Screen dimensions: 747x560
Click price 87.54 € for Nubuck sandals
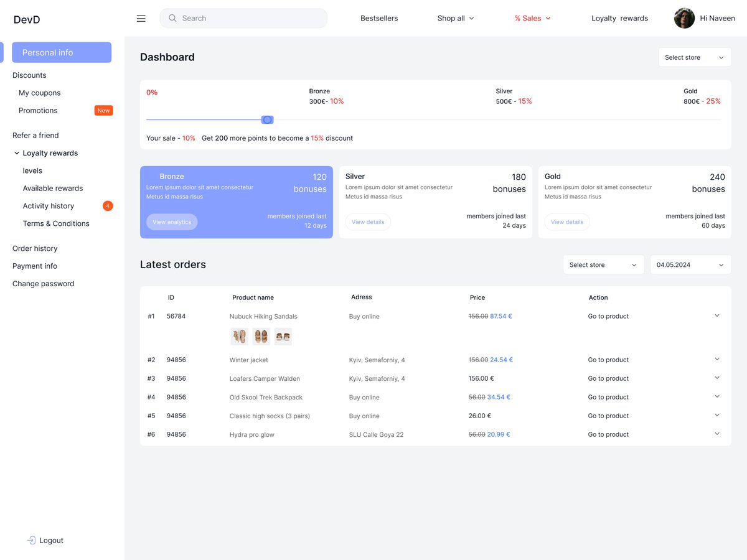coord(501,316)
